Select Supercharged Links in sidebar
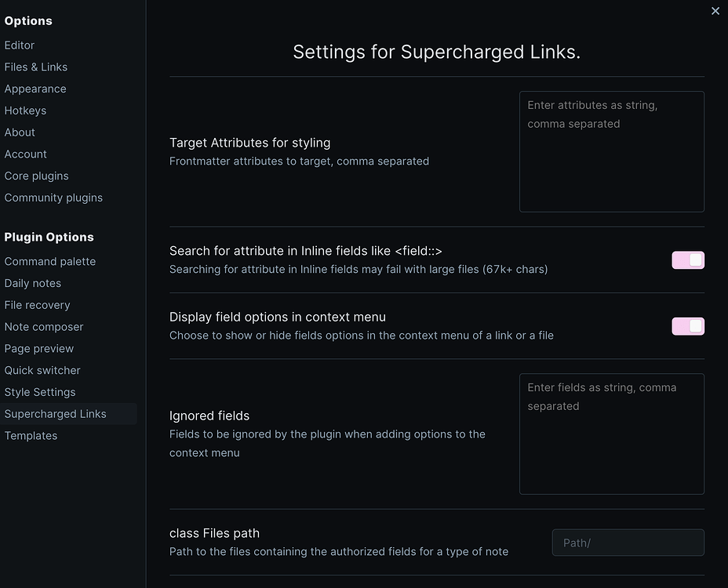This screenshot has width=728, height=588. [69, 414]
